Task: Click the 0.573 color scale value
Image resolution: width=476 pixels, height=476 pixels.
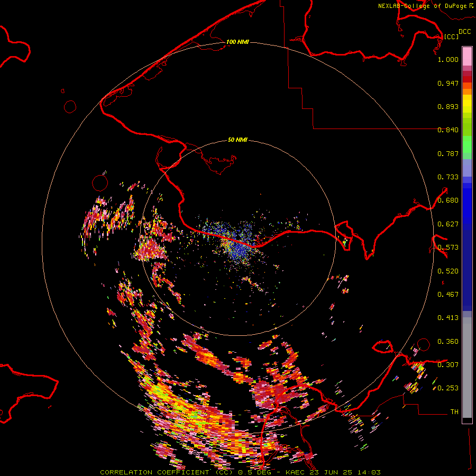Action: point(448,248)
